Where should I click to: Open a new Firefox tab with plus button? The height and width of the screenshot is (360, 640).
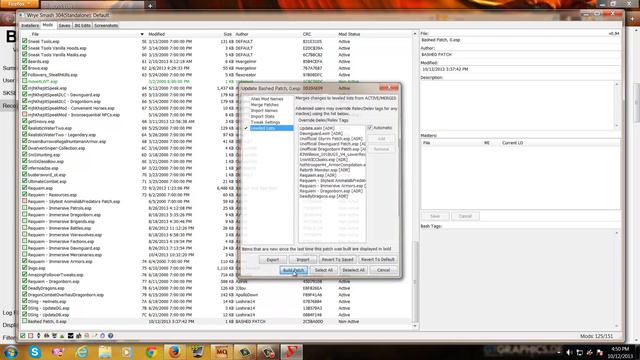point(150,5)
